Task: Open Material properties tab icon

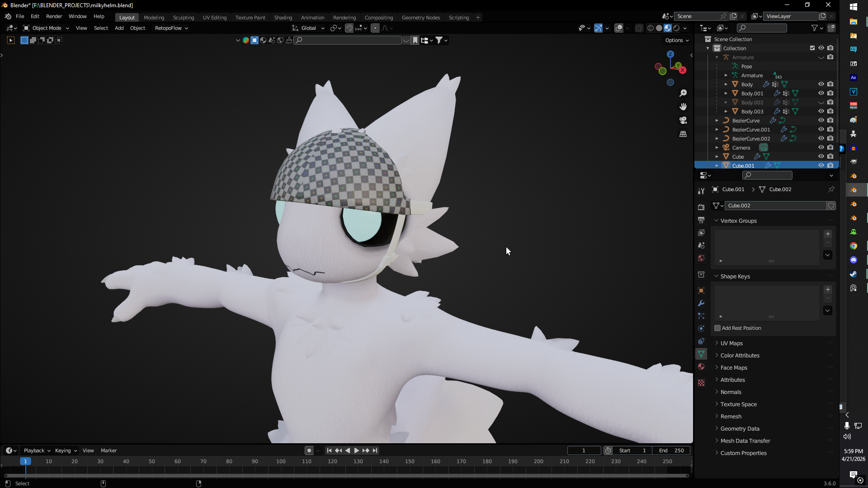Action: 701,366
